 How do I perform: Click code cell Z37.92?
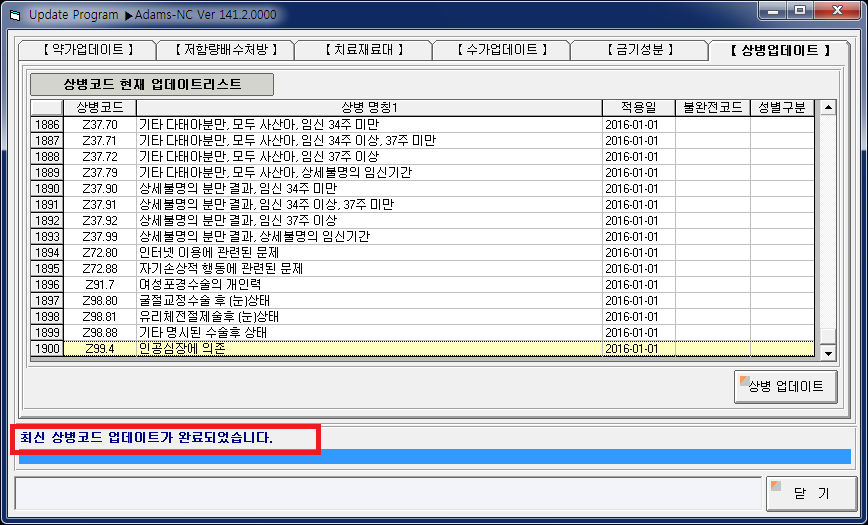click(100, 221)
